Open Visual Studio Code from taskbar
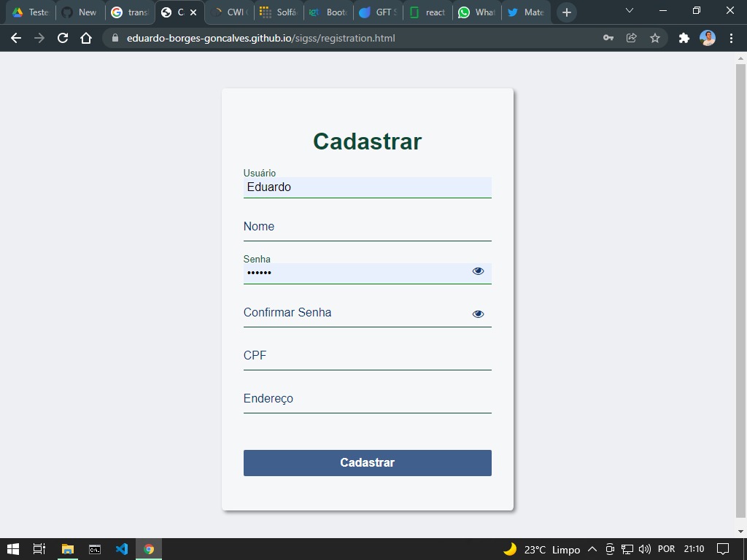Screen dimensions: 747x560 point(122,549)
